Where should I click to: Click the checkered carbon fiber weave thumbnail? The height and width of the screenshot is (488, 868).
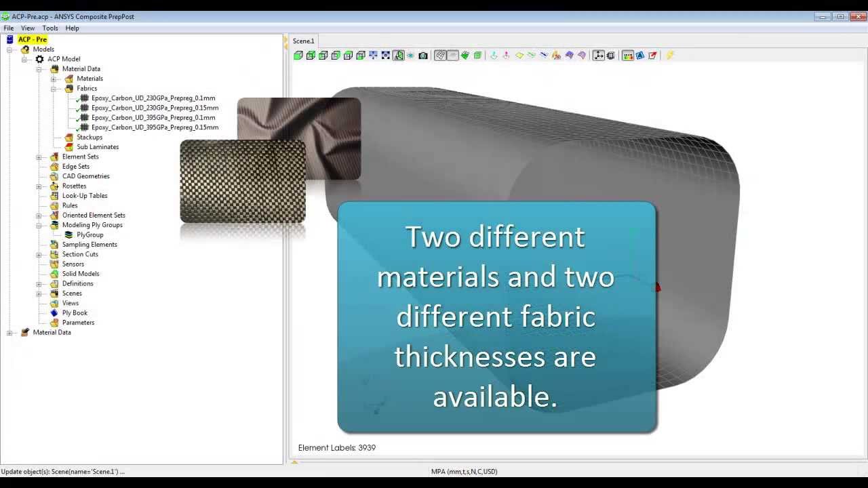(x=243, y=182)
